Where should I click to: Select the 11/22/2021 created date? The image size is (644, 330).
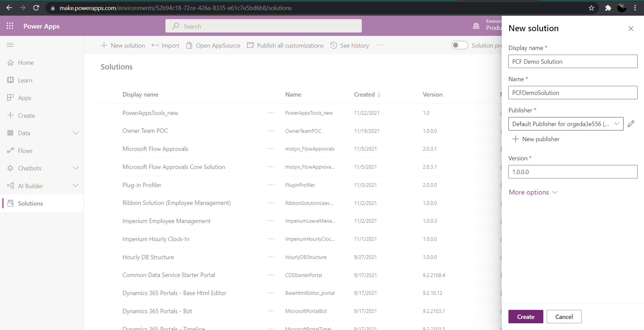pyautogui.click(x=366, y=113)
